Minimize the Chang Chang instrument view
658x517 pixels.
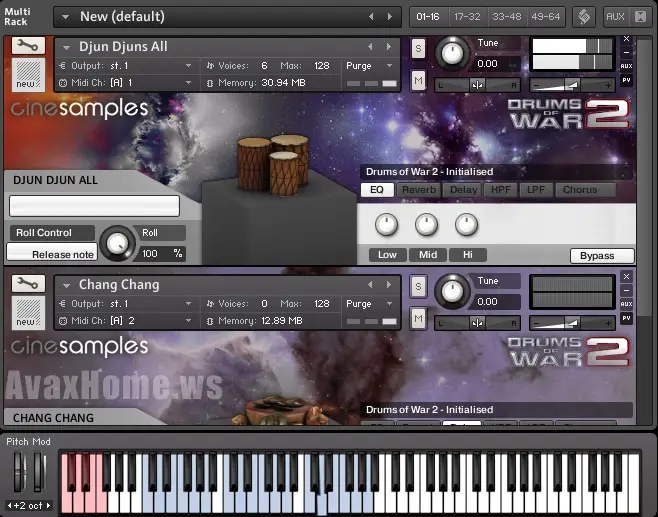[x=626, y=290]
